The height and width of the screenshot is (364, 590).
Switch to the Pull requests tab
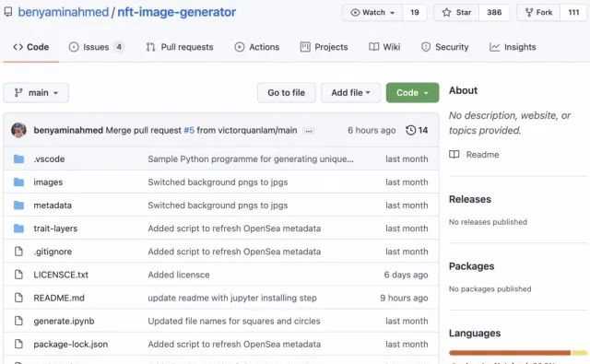point(180,47)
